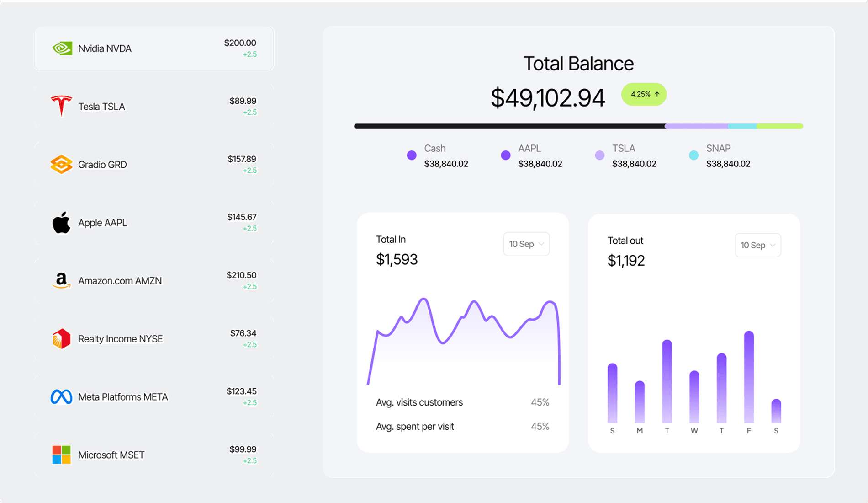
Task: Expand the 10 Sep selector on Total In card
Action: click(x=526, y=244)
